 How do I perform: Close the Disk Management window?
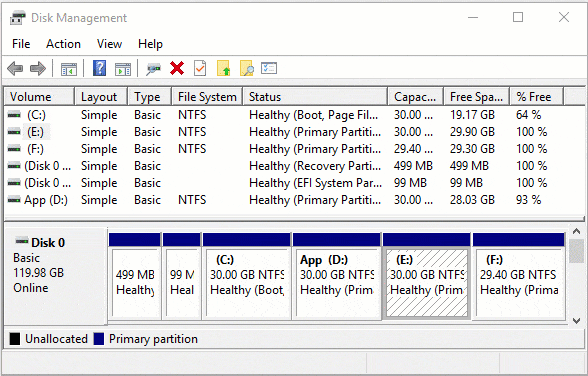tap(564, 17)
